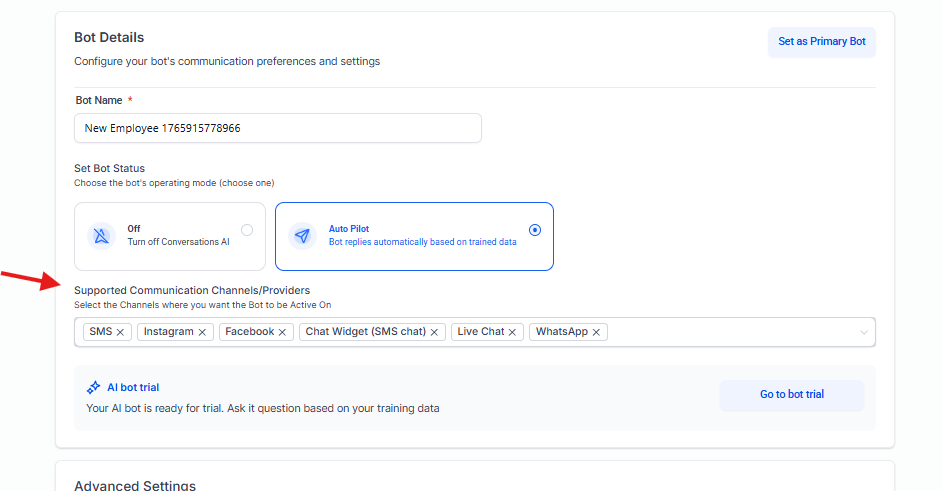Viewport: 943px width, 491px height.
Task: Remove the SMS channel tag
Action: (x=121, y=332)
